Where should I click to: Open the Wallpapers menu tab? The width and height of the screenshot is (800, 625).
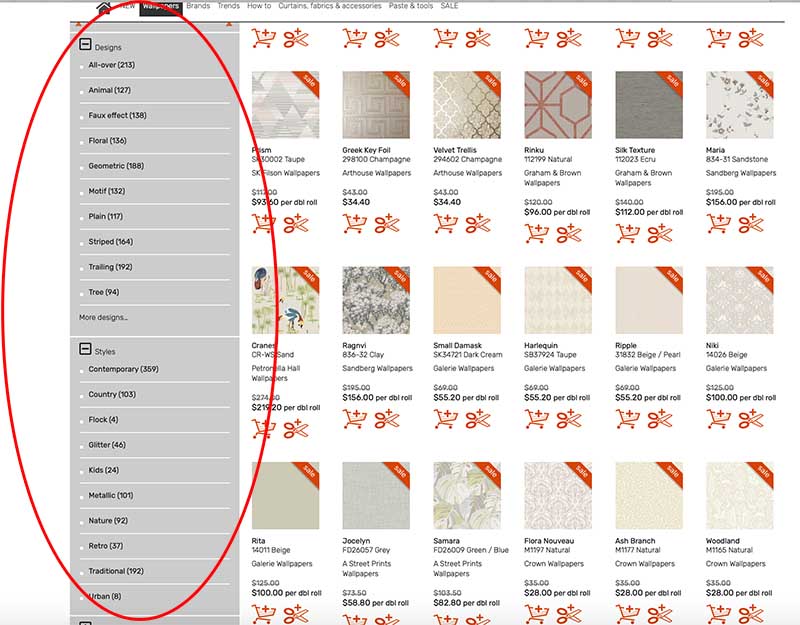[161, 7]
